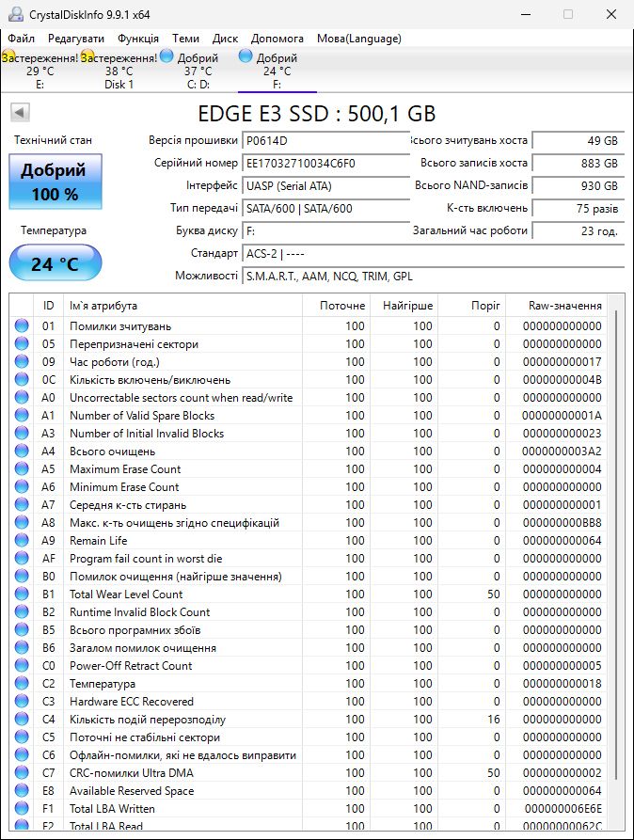Image resolution: width=634 pixels, height=840 pixels.
Task: Open the Файл menu
Action: click(22, 39)
